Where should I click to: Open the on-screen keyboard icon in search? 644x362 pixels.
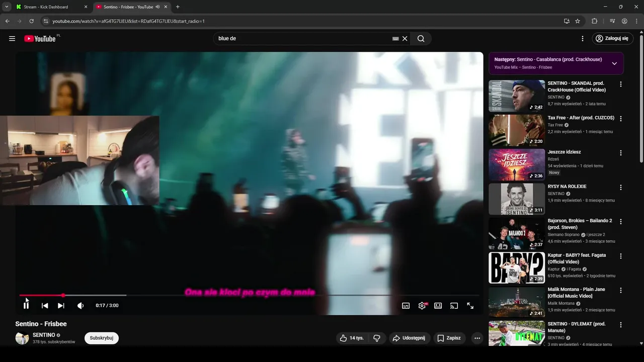tap(395, 39)
